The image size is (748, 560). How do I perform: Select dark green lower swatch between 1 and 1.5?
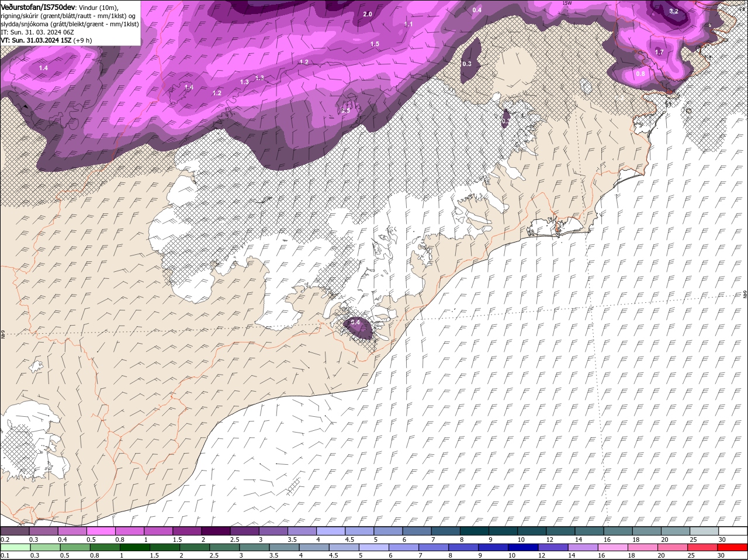[134, 548]
